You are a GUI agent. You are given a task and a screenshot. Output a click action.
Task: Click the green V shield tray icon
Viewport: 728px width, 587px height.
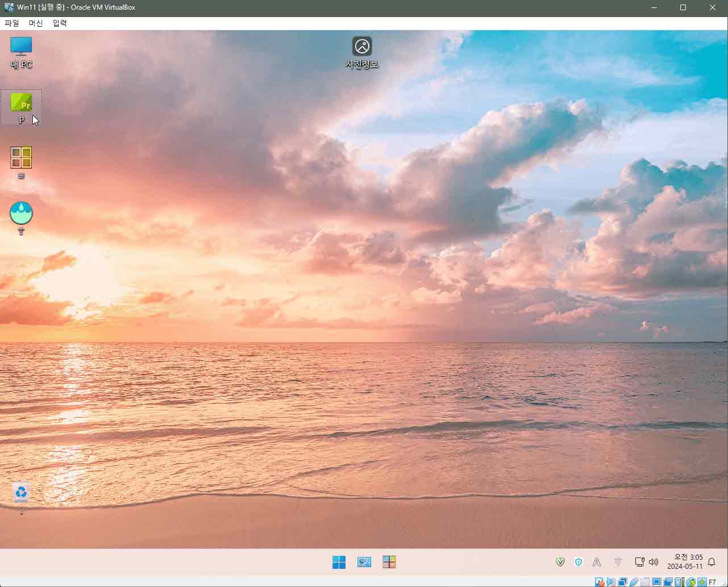click(560, 562)
